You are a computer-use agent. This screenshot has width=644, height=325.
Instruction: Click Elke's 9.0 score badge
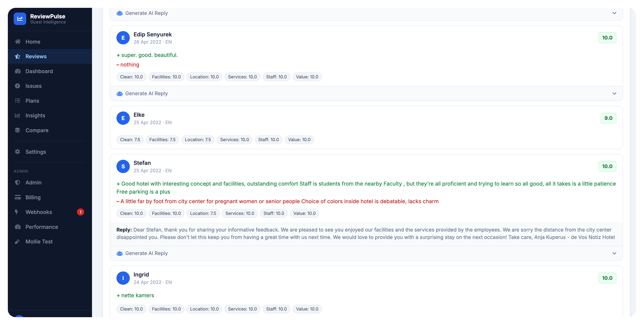[x=608, y=118]
